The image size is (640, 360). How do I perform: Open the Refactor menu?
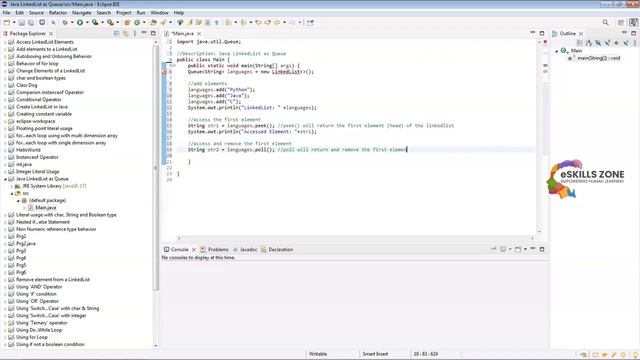[x=58, y=13]
